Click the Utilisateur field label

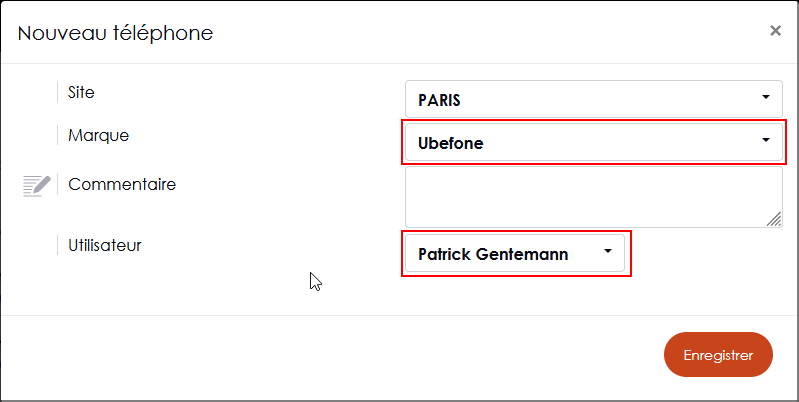coord(105,245)
